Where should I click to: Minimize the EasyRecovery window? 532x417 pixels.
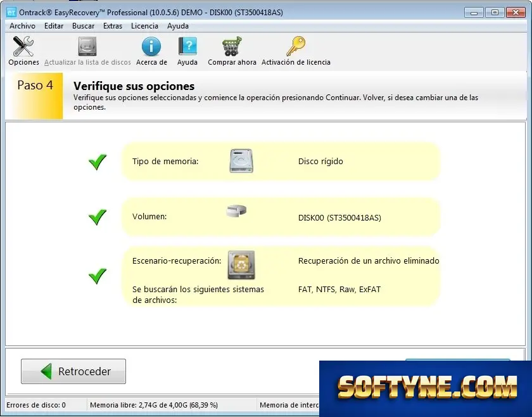point(474,13)
